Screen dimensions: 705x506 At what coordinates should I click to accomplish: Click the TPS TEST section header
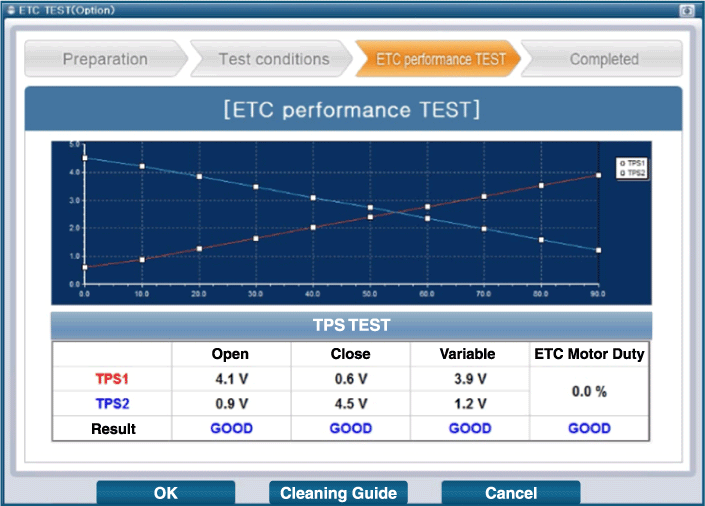pyautogui.click(x=352, y=325)
